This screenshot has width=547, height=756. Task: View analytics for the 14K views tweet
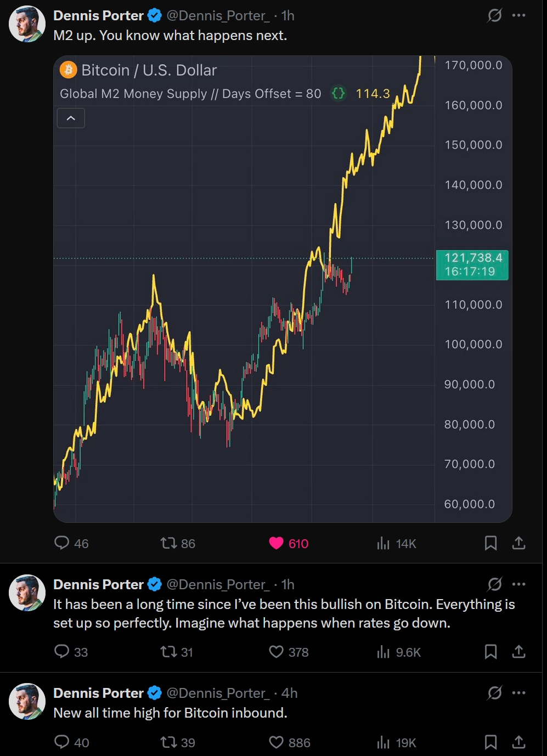(x=384, y=543)
